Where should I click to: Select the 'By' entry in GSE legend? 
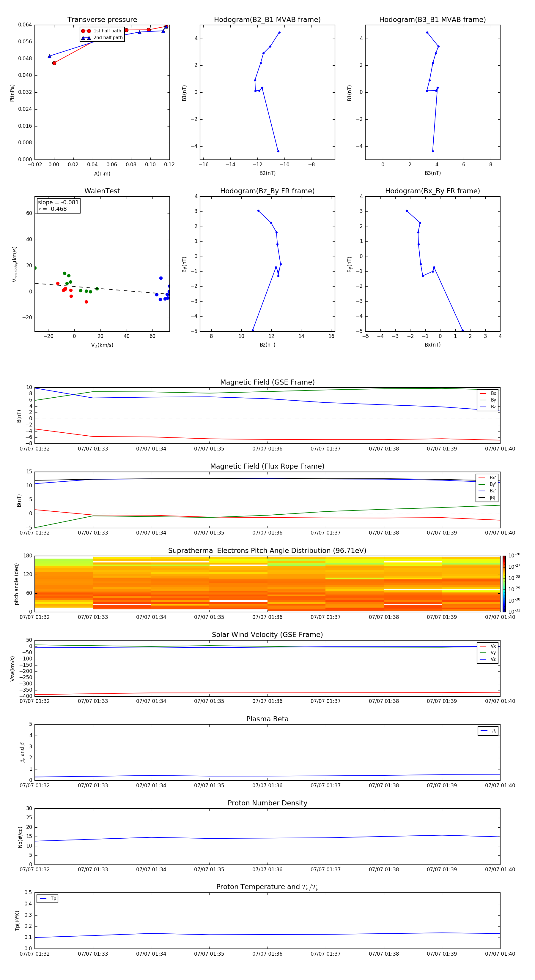click(x=488, y=400)
